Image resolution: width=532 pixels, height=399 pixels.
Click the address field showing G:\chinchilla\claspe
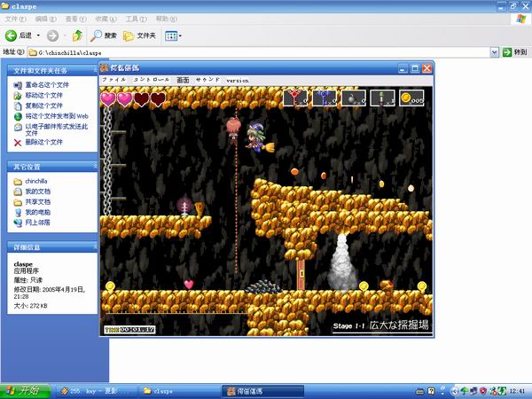[259, 52]
